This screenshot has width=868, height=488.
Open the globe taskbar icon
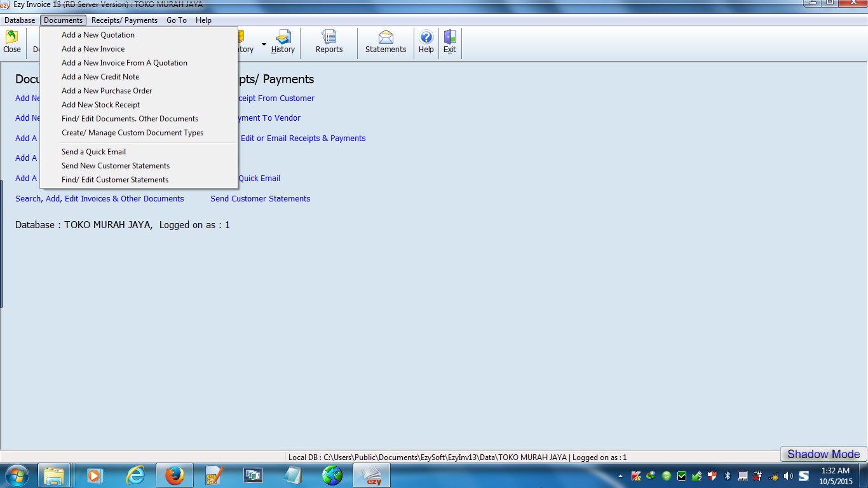(332, 475)
